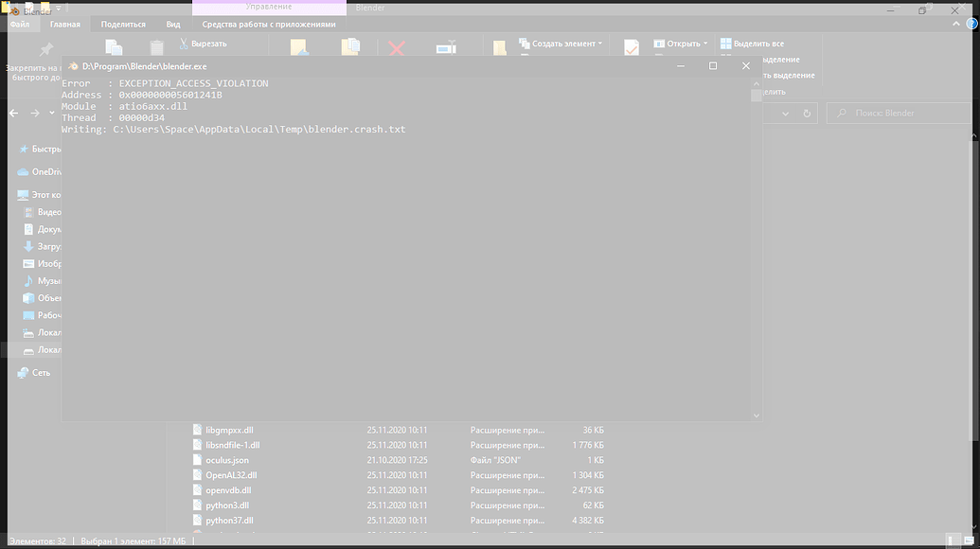Select Этот компьютер in navigation pane
The width and height of the screenshot is (980, 549).
click(x=40, y=195)
